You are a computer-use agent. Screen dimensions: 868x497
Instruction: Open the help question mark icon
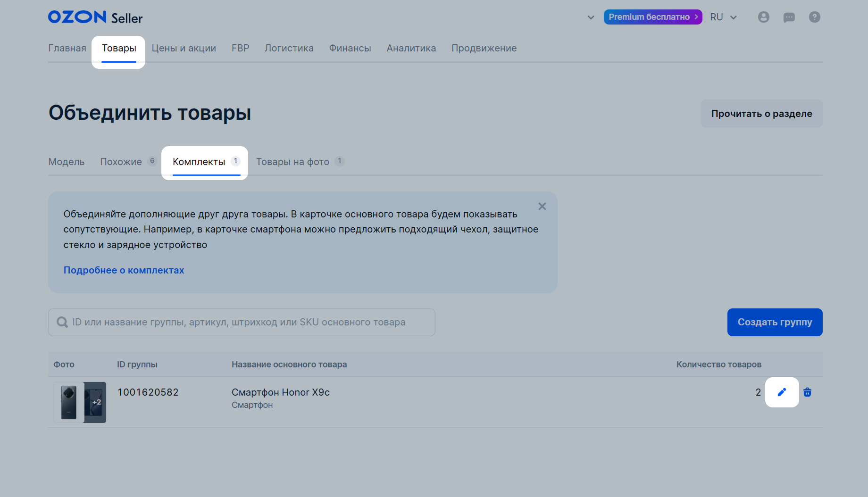click(815, 17)
